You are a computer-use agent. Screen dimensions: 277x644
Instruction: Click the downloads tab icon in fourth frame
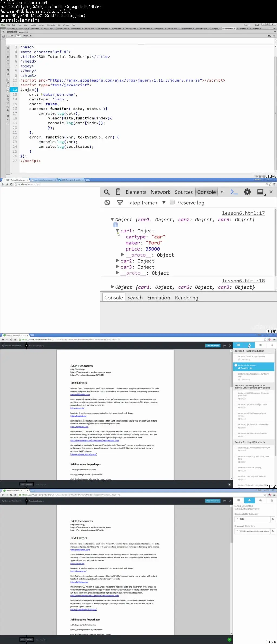pyautogui.click(x=249, y=500)
